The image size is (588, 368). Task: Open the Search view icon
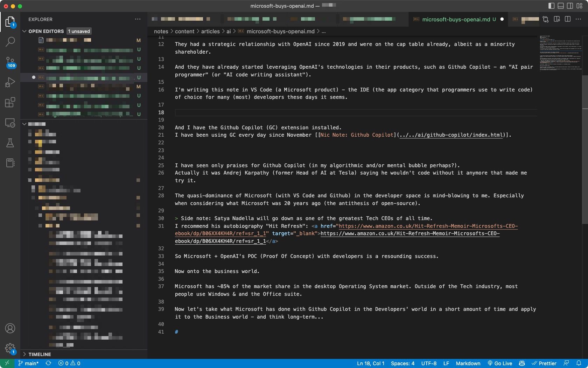(10, 42)
